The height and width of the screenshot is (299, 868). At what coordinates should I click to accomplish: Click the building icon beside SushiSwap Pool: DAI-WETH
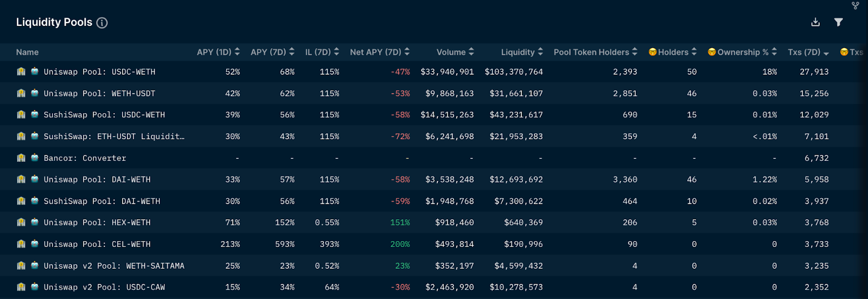tap(21, 201)
